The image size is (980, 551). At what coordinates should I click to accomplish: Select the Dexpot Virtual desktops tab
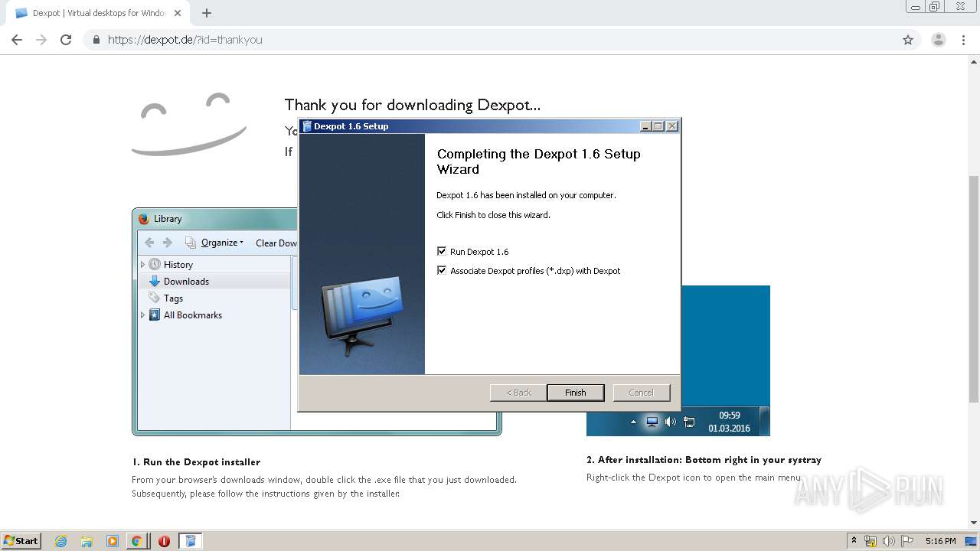[98, 13]
